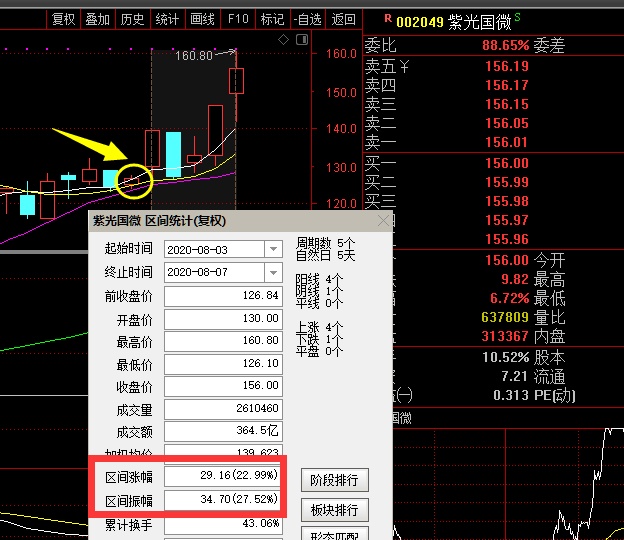Click the 卖三 price 156.15
The height and width of the screenshot is (540, 624).
pos(507,104)
